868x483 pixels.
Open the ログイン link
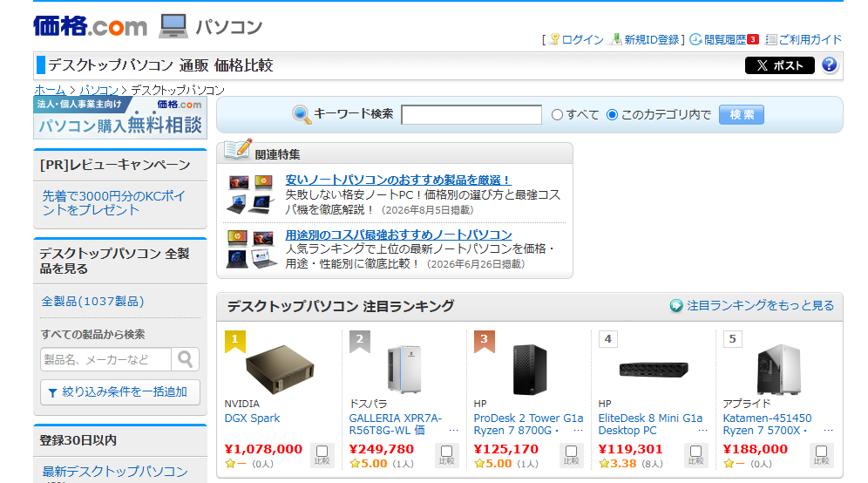(582, 39)
